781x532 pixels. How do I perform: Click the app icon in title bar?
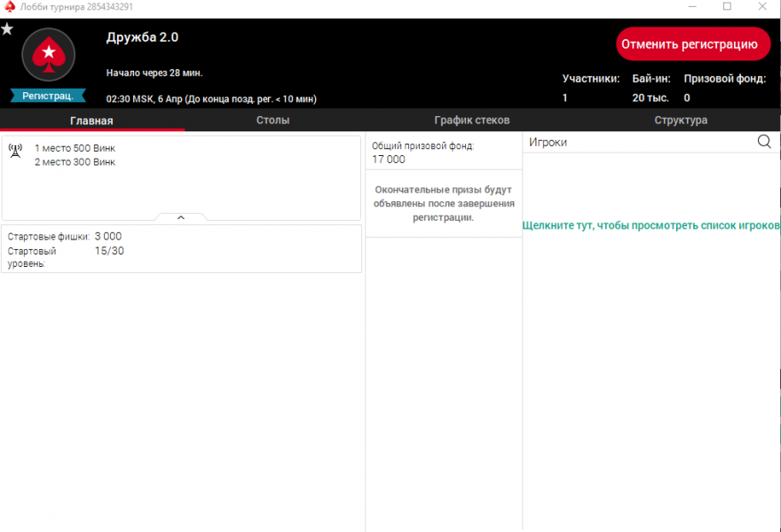(8, 6)
